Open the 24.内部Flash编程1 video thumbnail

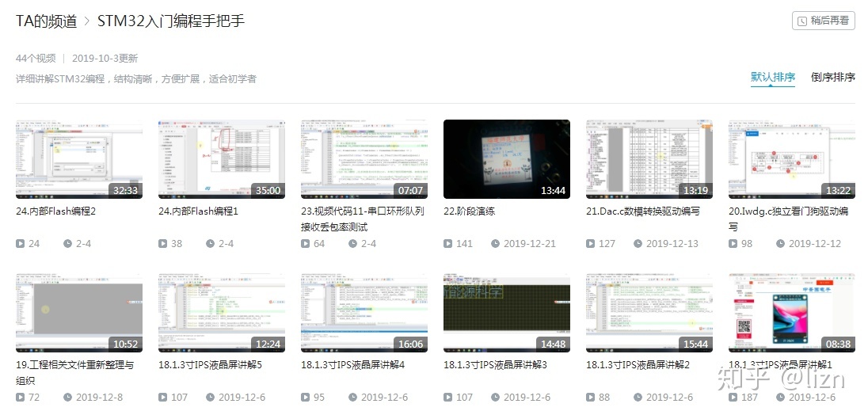click(222, 158)
